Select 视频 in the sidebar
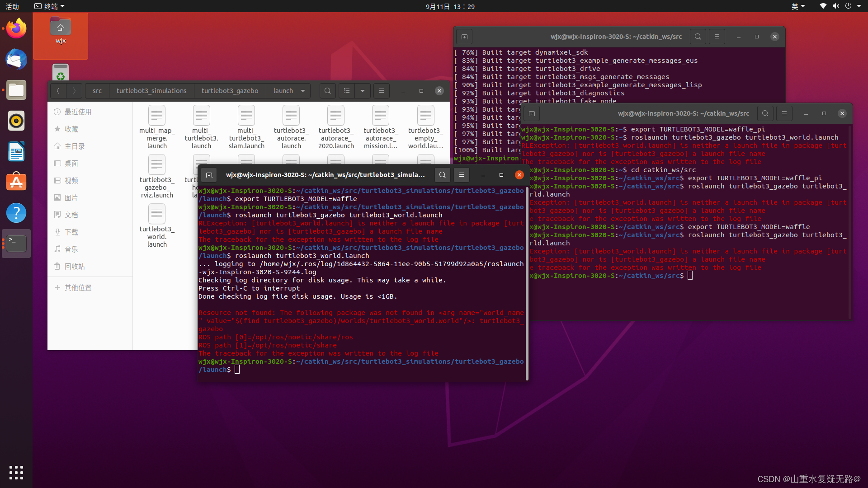 (90, 181)
